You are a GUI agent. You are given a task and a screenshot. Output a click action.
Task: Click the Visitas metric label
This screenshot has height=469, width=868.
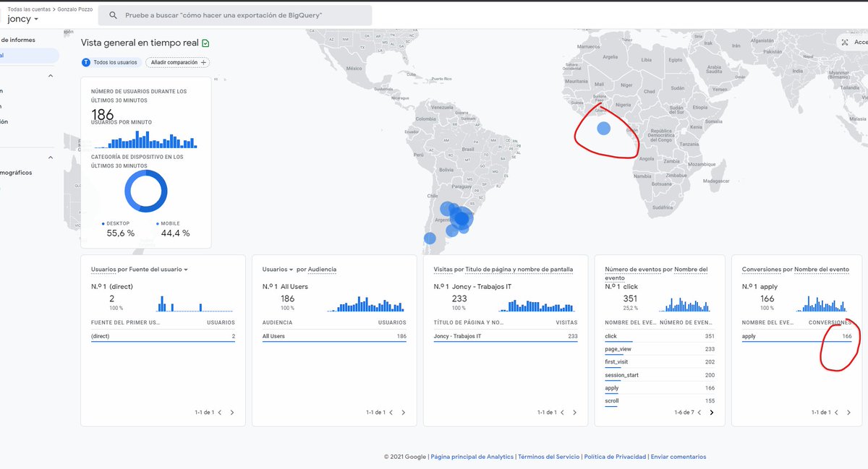(x=443, y=270)
